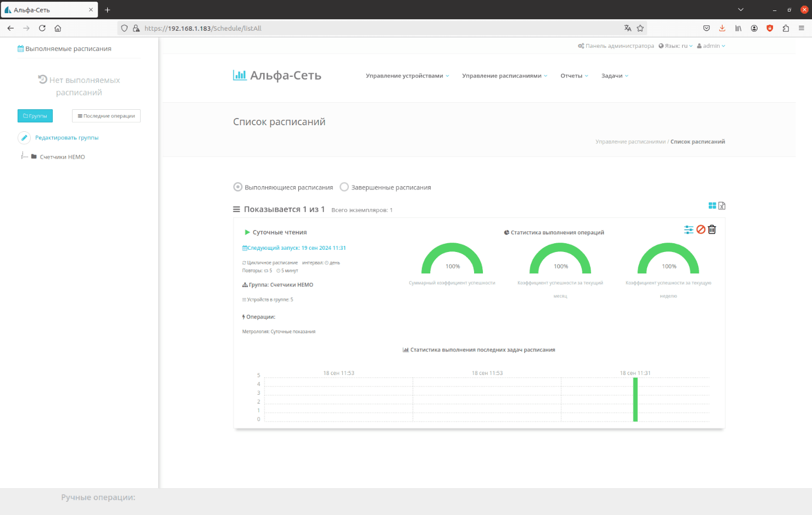Open the Pocket save icon
This screenshot has height=515, width=812.
click(707, 28)
